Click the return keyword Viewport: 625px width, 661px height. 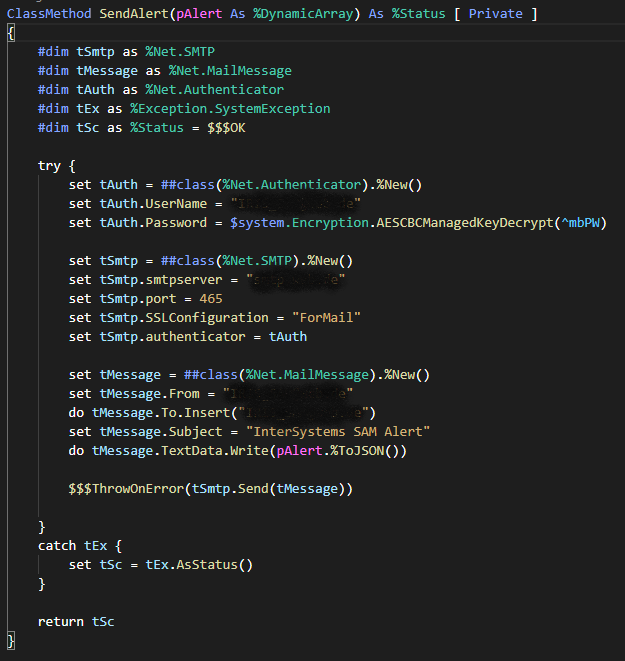click(61, 621)
